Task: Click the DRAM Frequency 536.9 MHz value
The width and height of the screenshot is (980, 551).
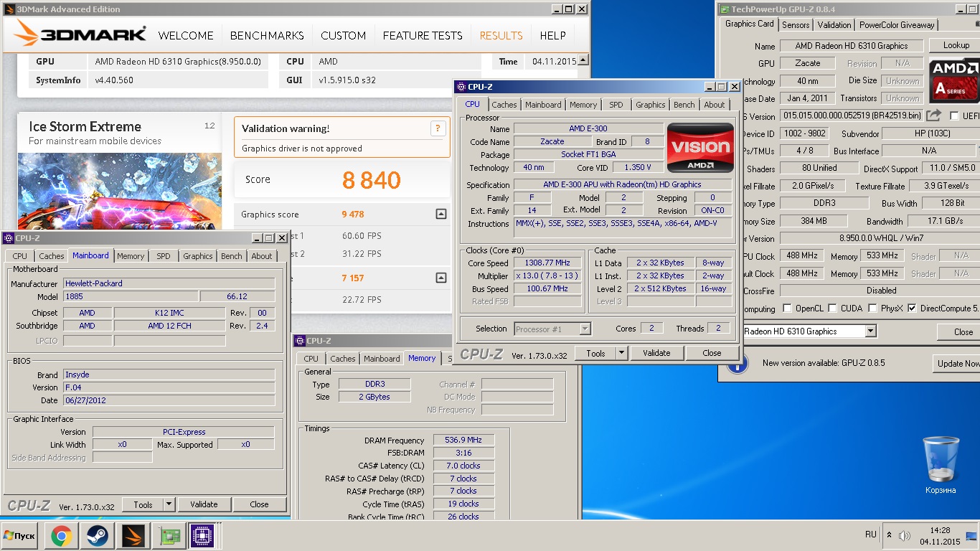Action: pos(463,440)
